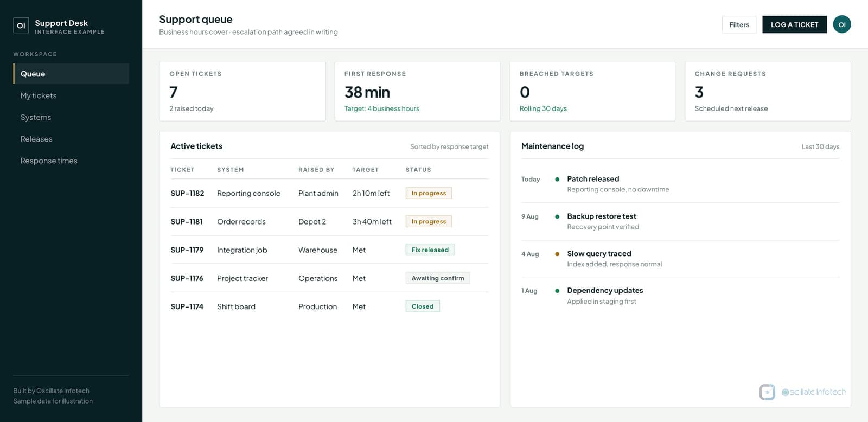This screenshot has width=868, height=422.
Task: Click the orange dot beside Slow query traced
Action: pyautogui.click(x=557, y=254)
